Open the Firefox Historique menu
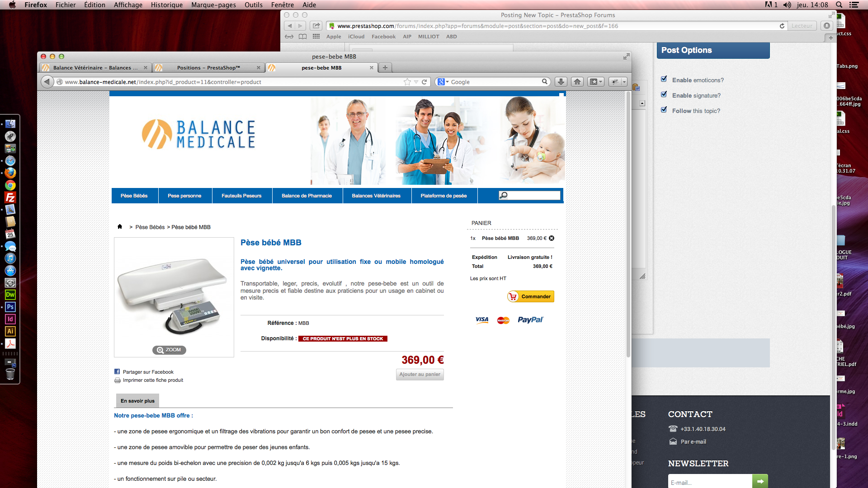The height and width of the screenshot is (488, 868). [167, 5]
